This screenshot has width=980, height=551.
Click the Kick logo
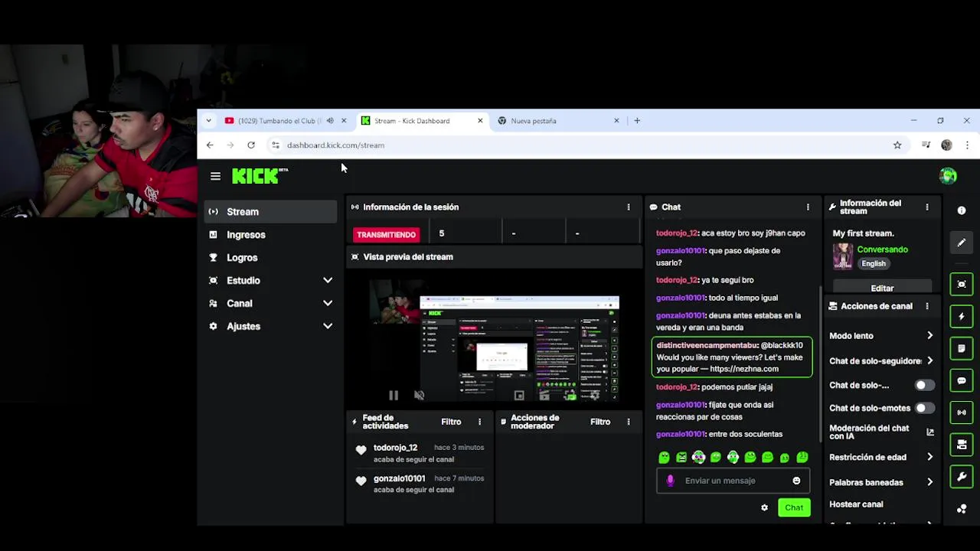coord(260,176)
